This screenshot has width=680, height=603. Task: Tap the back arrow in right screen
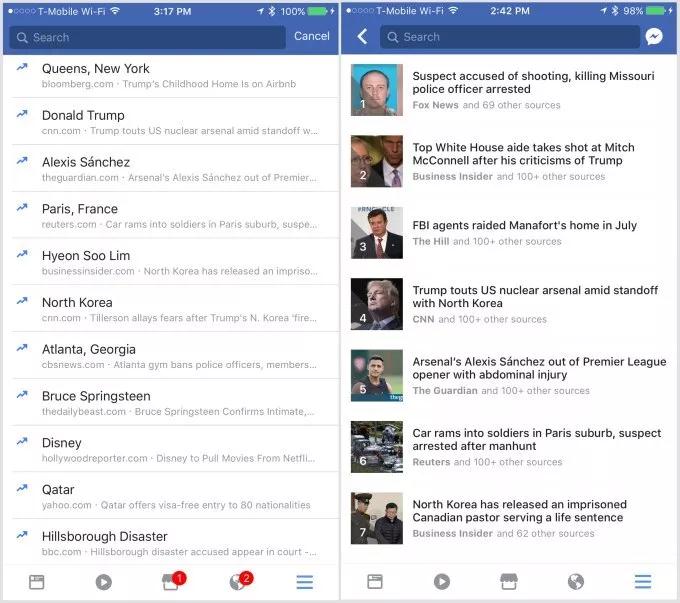coord(362,37)
